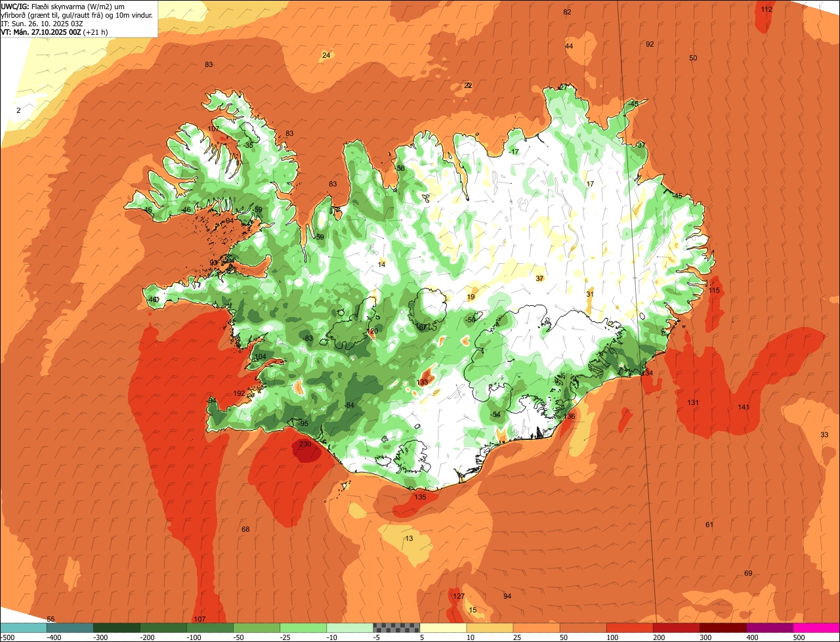Click the map value 127 near bottom edge
The image size is (840, 642).
(x=459, y=597)
